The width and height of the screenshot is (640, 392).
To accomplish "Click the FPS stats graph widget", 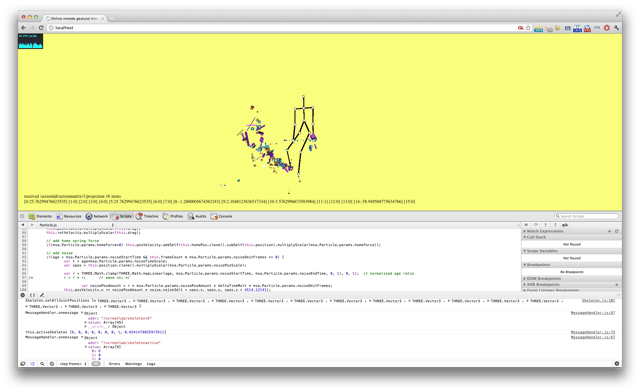I will (31, 41).
